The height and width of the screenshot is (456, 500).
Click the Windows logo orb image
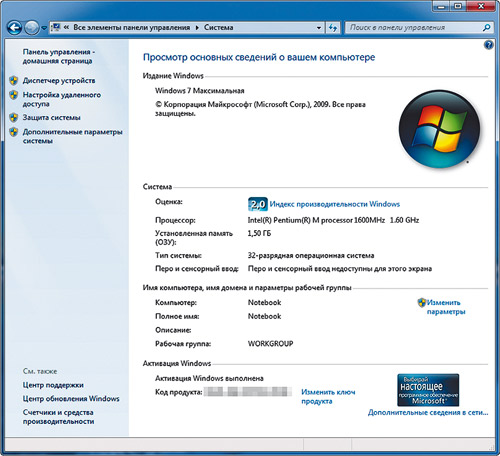tap(439, 129)
